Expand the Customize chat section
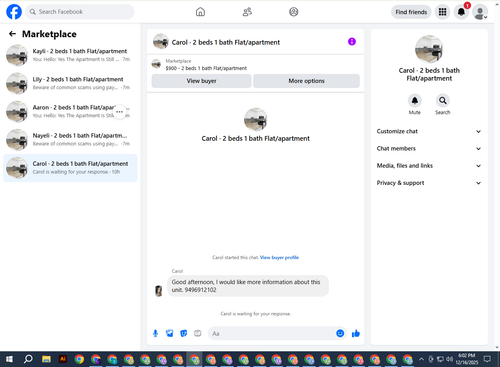This screenshot has width=500, height=367. 429,131
